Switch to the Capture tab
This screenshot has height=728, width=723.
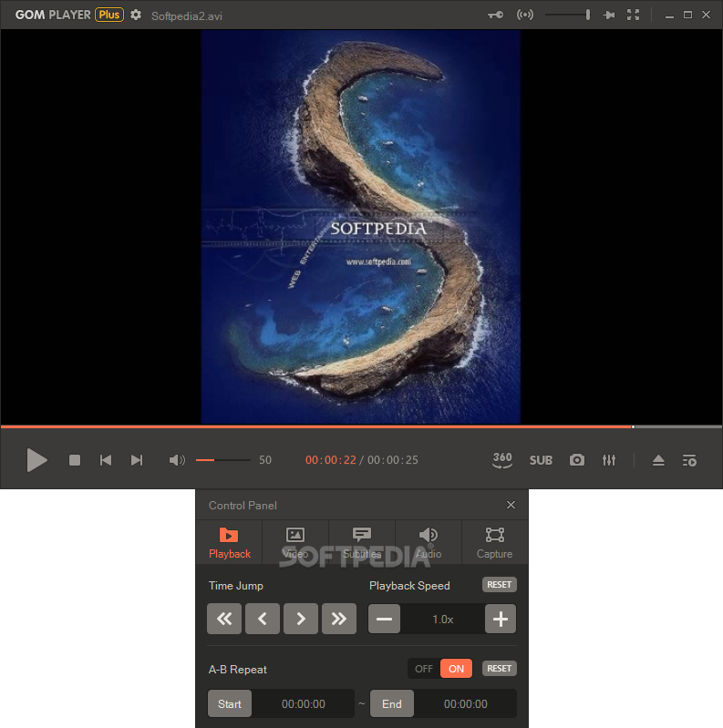[494, 542]
